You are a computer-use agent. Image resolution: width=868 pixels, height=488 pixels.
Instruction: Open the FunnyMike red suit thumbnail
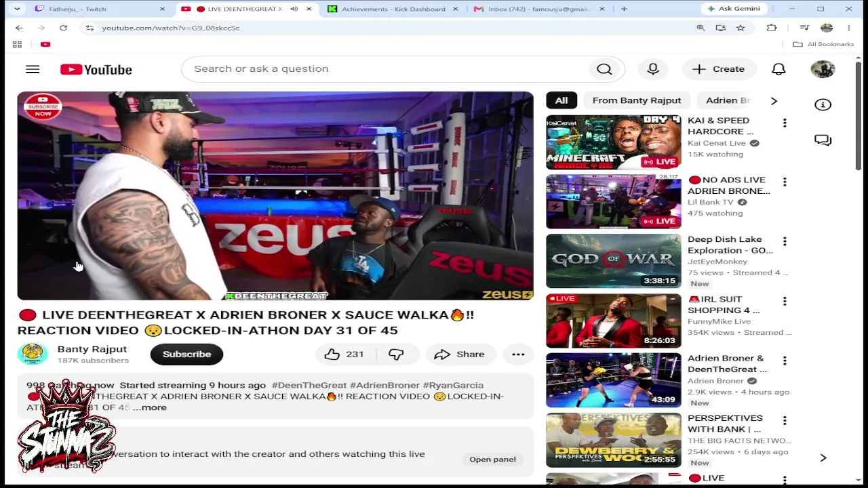click(x=614, y=321)
